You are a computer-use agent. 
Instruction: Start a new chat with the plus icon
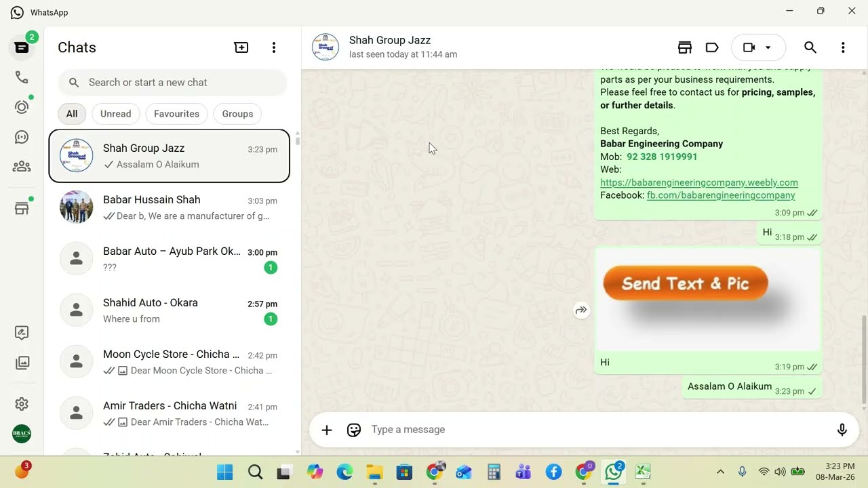[241, 47]
